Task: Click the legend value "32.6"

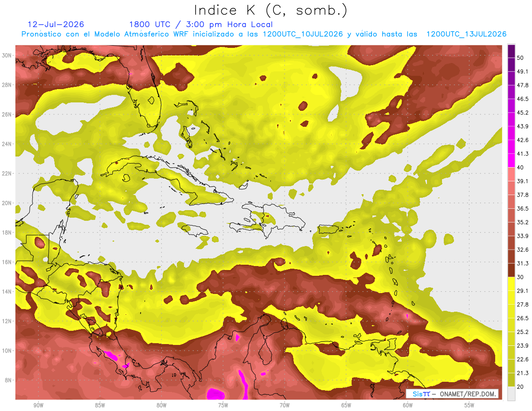Action: point(522,250)
